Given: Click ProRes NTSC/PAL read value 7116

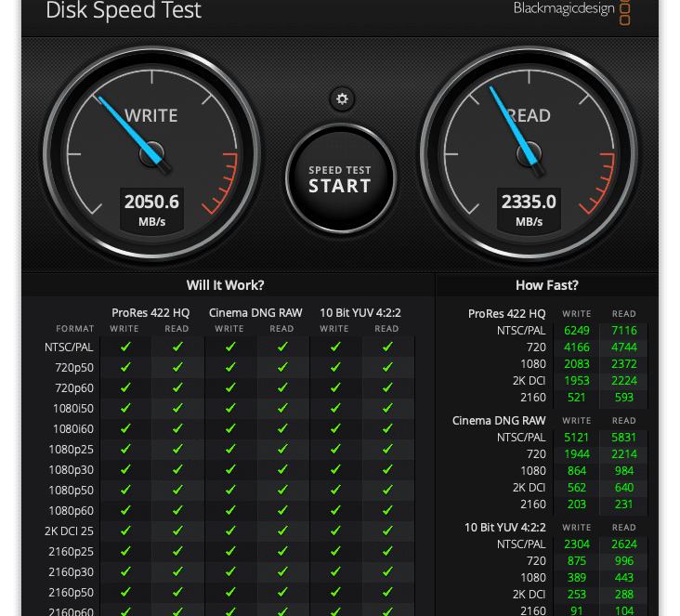Looking at the screenshot, I should 624,331.
